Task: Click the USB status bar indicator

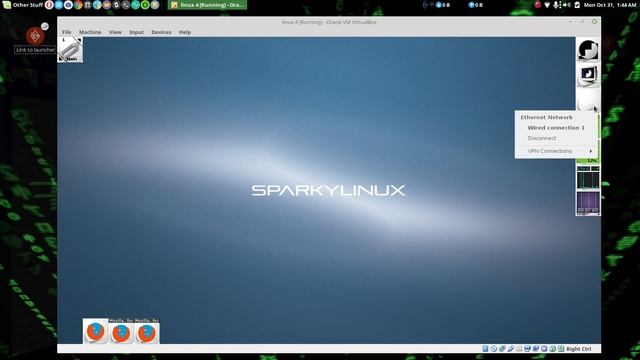Action: (x=511, y=349)
